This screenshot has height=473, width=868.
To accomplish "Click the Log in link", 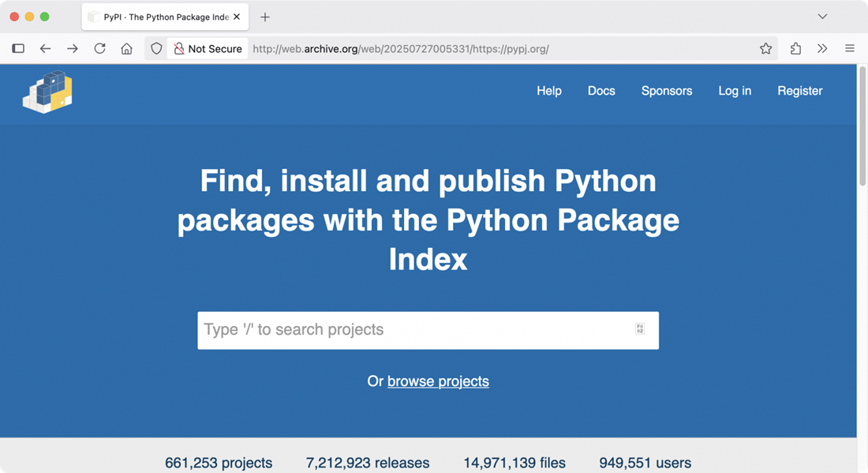I will (x=734, y=91).
